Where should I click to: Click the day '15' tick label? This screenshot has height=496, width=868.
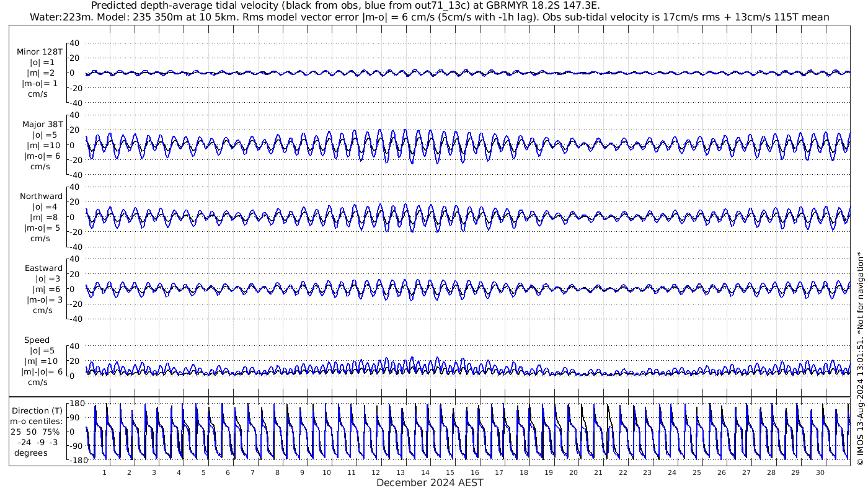[450, 472]
